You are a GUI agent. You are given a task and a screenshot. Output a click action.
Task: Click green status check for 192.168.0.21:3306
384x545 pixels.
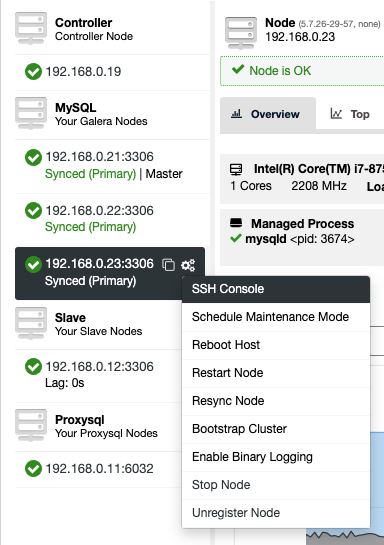[33, 157]
